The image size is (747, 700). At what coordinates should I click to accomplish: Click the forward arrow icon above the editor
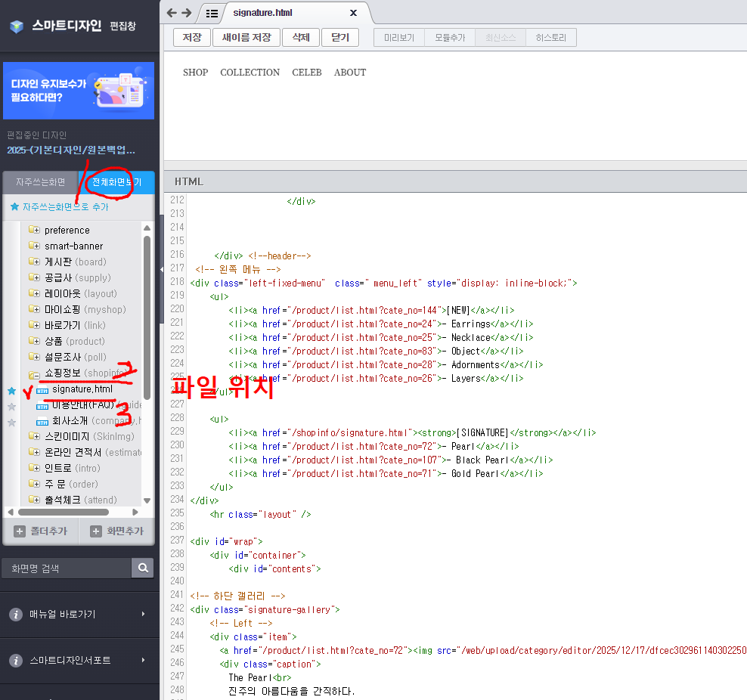[x=187, y=13]
